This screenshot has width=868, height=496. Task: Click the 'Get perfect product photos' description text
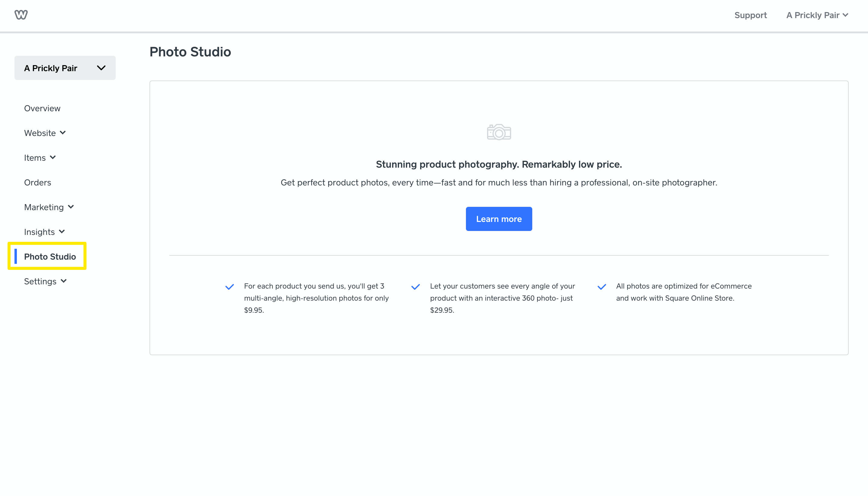(499, 183)
